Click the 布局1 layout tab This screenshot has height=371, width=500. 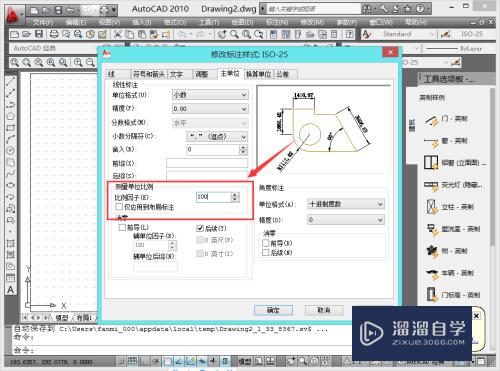click(85, 317)
